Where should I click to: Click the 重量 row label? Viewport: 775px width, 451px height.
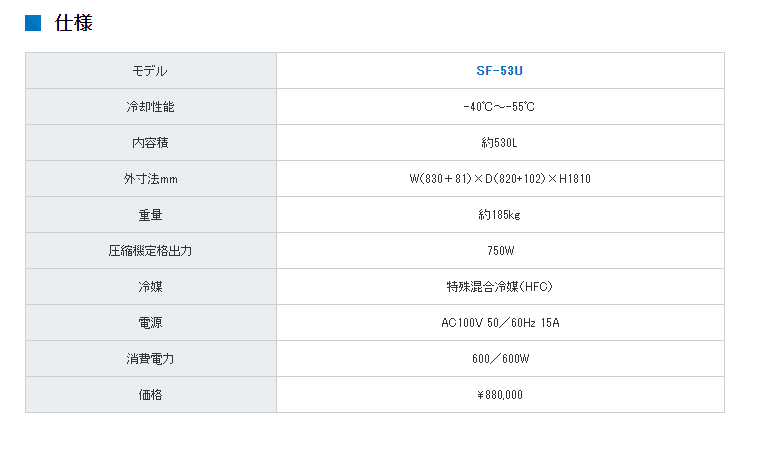click(x=150, y=215)
